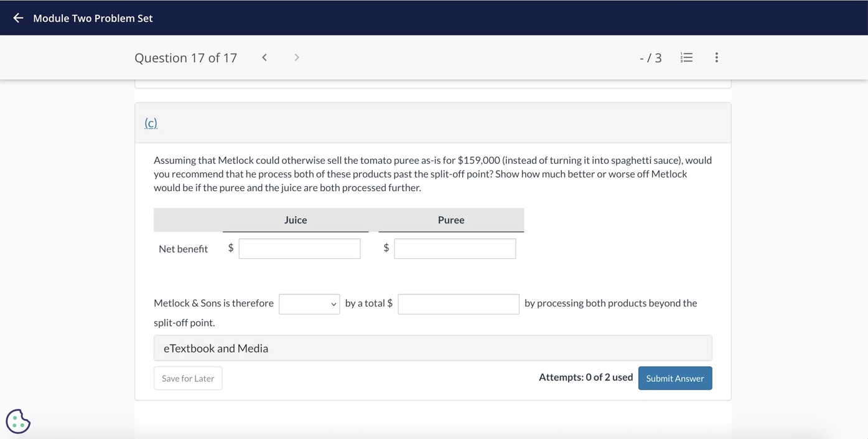The height and width of the screenshot is (439, 868).
Task: Go to the next question chevron
Action: pos(297,57)
